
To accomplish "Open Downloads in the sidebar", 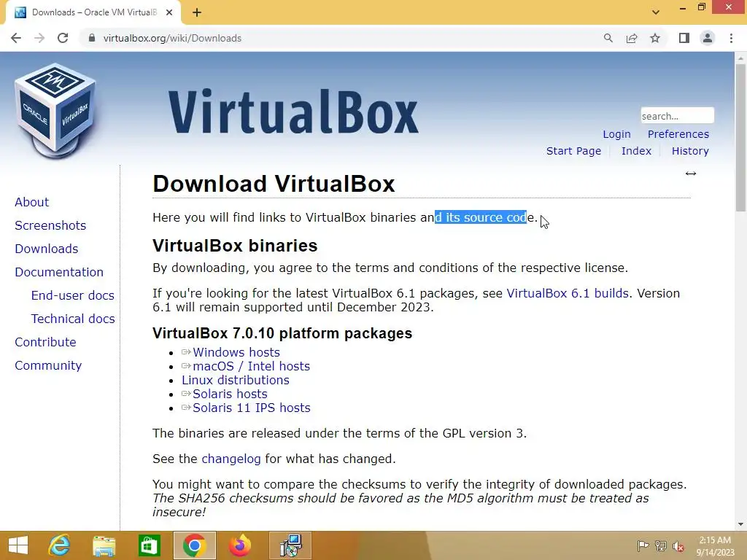I will [x=46, y=249].
